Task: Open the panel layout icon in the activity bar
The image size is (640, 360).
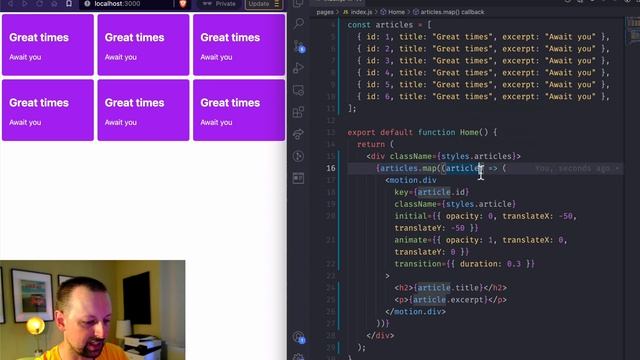Action: click(x=299, y=178)
